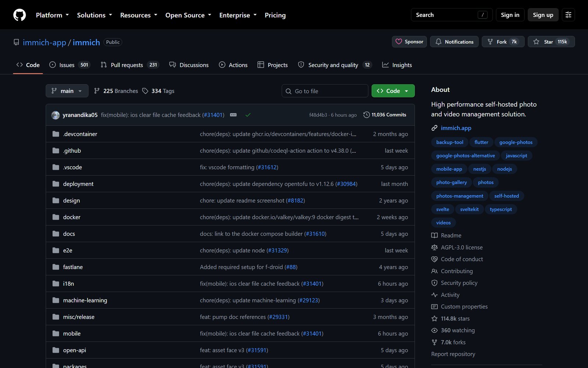
Task: Open the open-api folder
Action: click(x=75, y=350)
